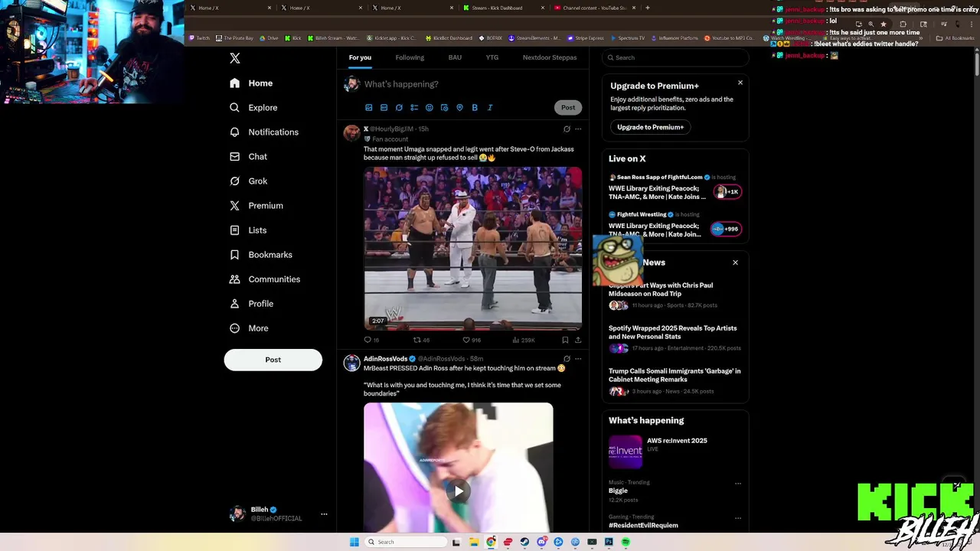Click the Upgrade to Premium+ button

[x=650, y=127]
